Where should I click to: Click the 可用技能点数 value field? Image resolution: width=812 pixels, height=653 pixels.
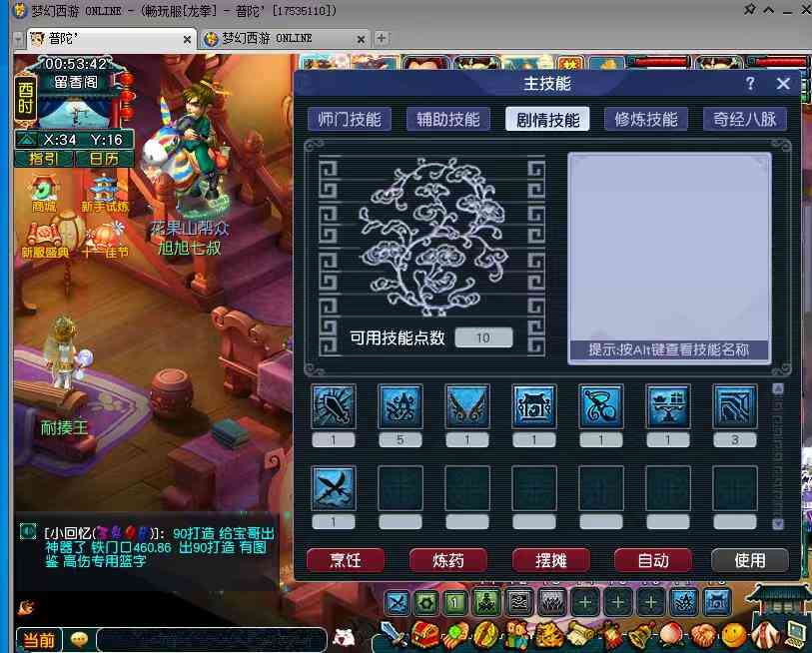pyautogui.click(x=483, y=337)
